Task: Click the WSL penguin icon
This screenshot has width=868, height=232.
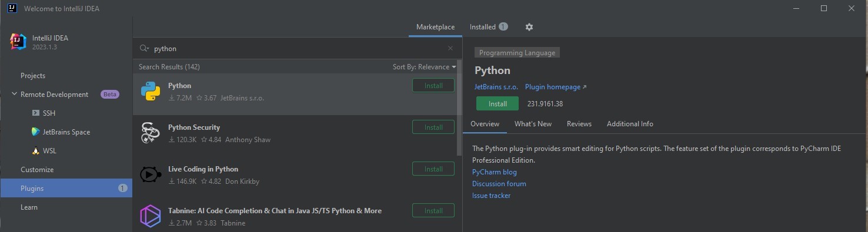Action: pos(36,151)
